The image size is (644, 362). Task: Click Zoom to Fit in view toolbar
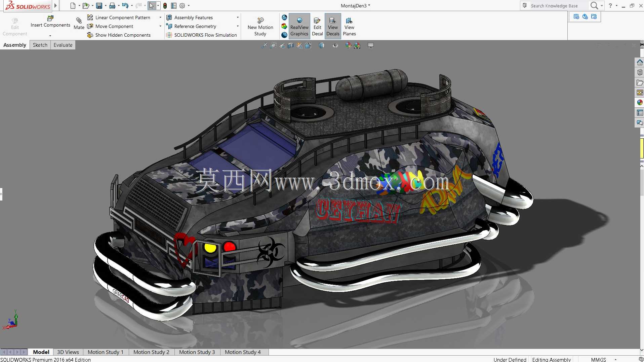pos(265,45)
